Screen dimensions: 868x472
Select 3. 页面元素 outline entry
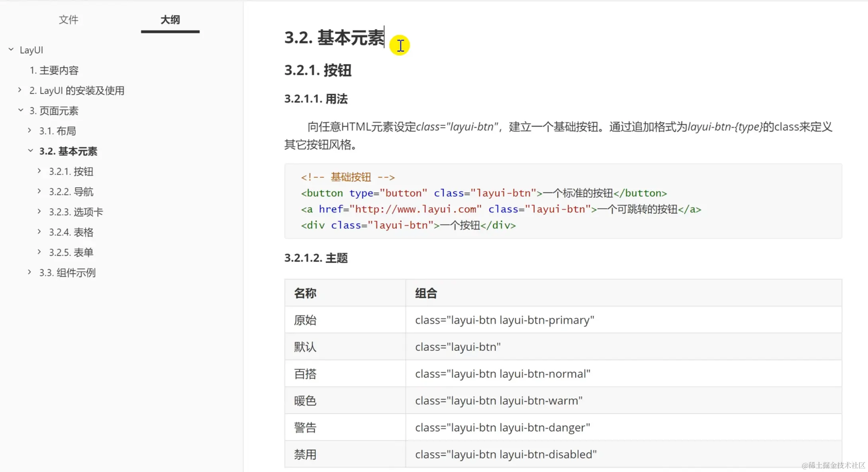point(54,111)
